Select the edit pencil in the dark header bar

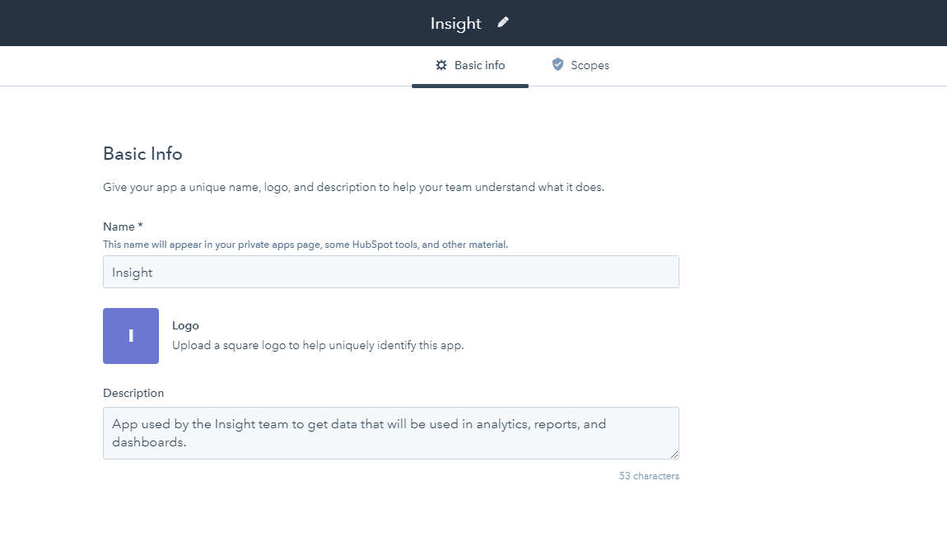click(502, 22)
